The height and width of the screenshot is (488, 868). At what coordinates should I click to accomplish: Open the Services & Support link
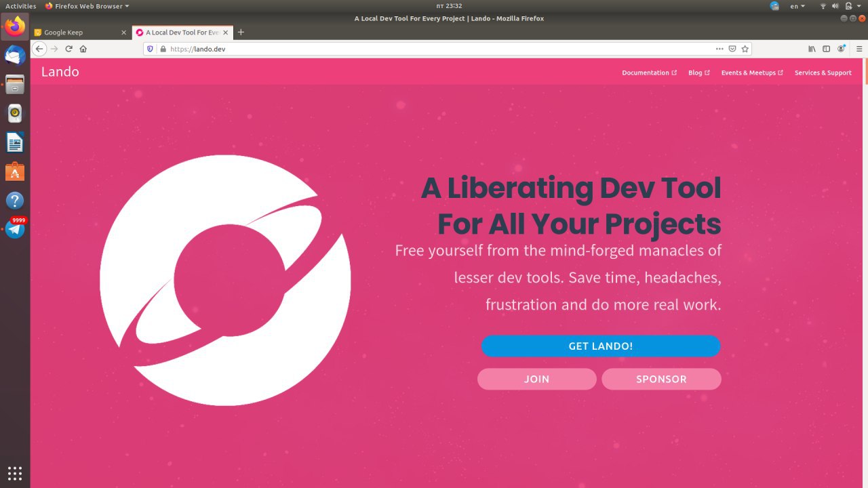(x=823, y=73)
